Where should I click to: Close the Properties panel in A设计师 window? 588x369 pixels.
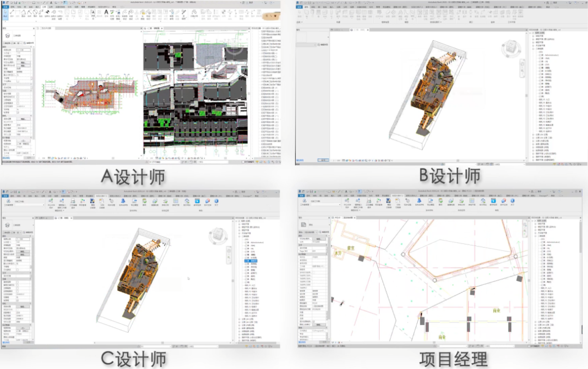click(x=34, y=28)
